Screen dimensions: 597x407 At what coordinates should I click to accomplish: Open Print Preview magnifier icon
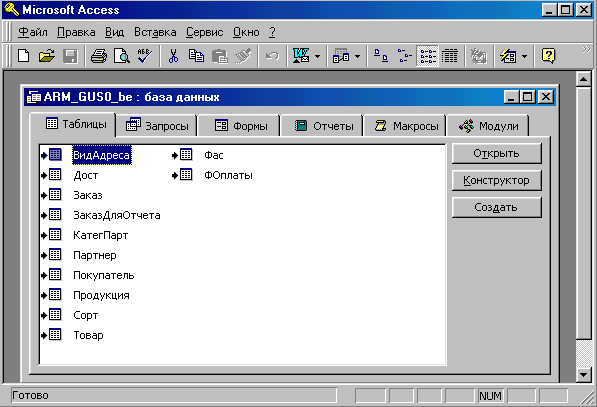pos(122,56)
